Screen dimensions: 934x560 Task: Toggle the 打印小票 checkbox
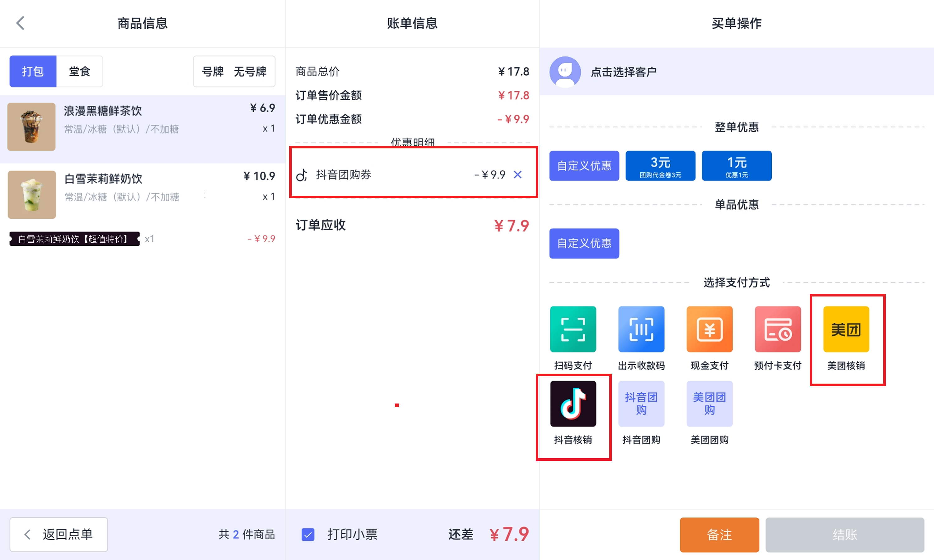point(308,534)
